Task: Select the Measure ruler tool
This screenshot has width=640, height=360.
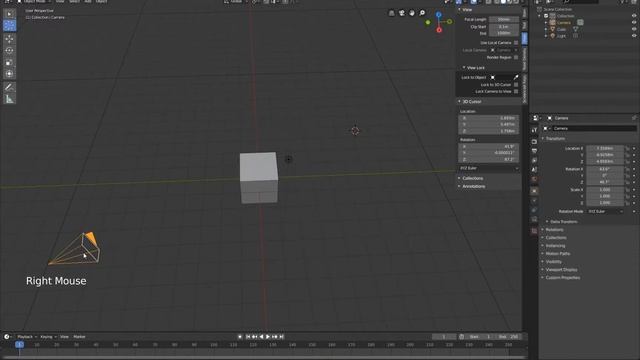Action: coord(9,99)
